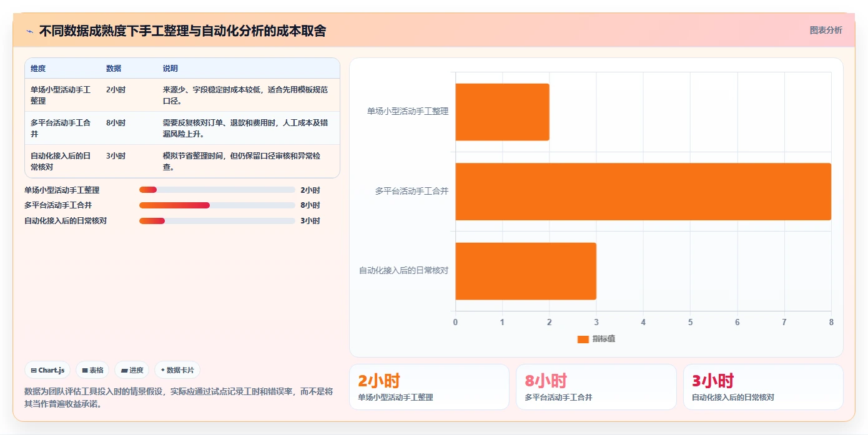Viewport: 868px width, 435px height.
Task: Click the chart bar for 单场小型活动手工整理
Action: tap(502, 112)
